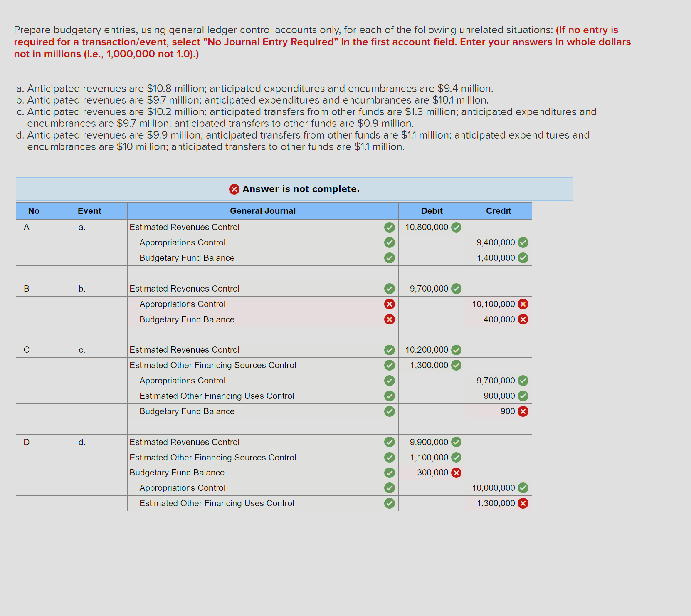Click the red X next to Appropriations Control 10,100,000

click(x=522, y=304)
